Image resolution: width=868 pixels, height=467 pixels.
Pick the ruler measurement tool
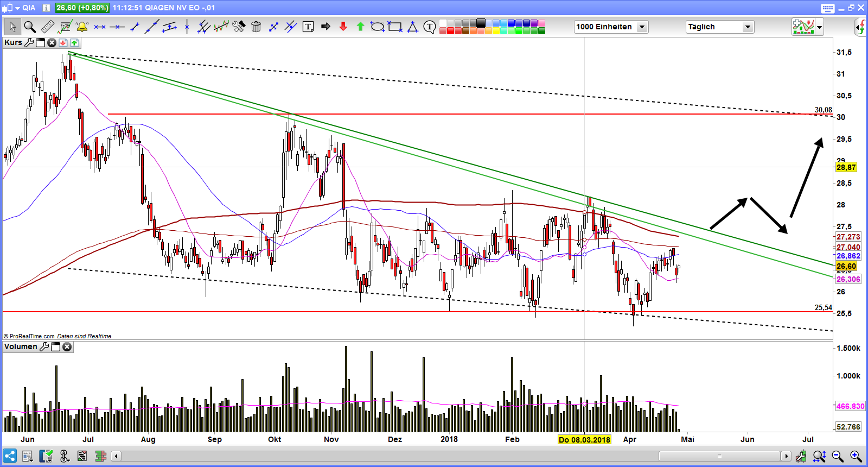[47, 27]
